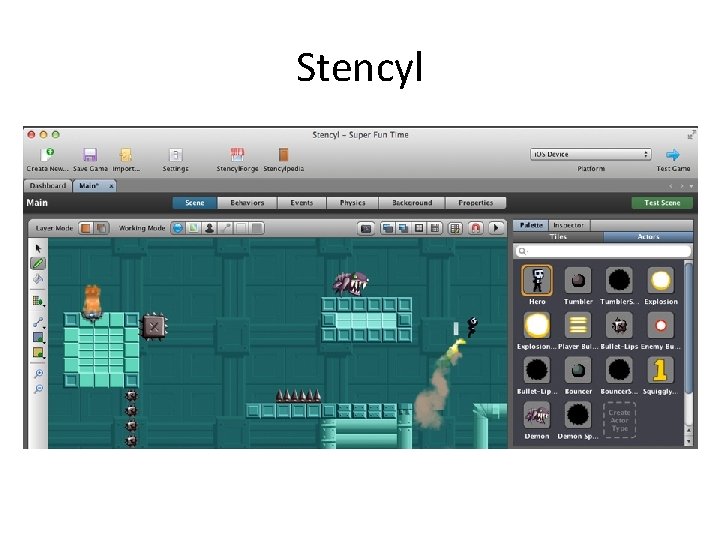The image size is (720, 540).
Task: Click the play arrow in scene toolbar
Action: click(496, 228)
